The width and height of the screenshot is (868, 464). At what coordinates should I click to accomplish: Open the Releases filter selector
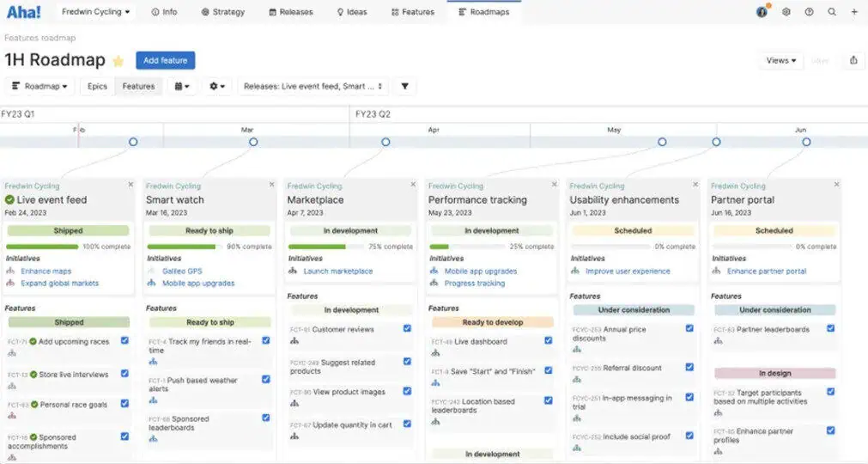(x=313, y=87)
